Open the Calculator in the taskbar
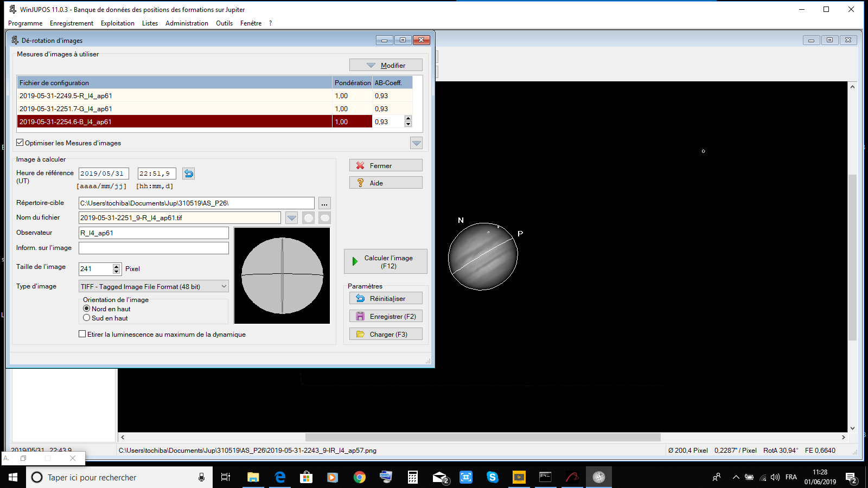Image resolution: width=868 pixels, height=488 pixels. tap(413, 477)
